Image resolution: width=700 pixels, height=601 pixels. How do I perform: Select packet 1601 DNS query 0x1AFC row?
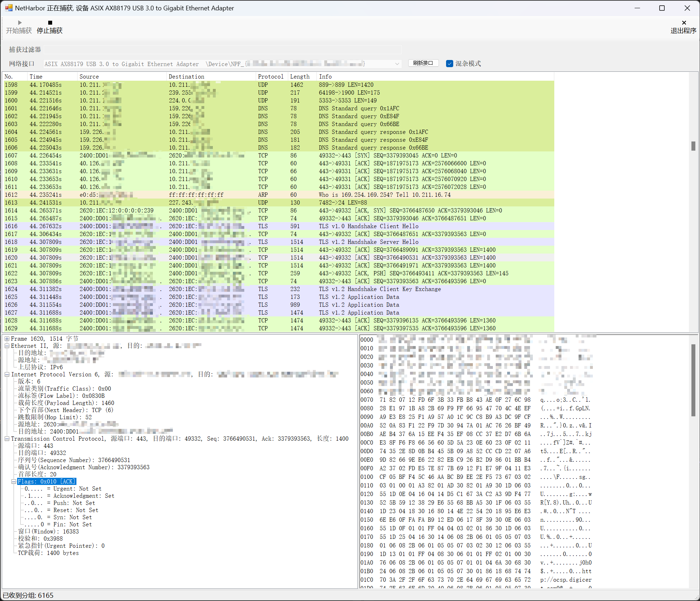point(279,108)
